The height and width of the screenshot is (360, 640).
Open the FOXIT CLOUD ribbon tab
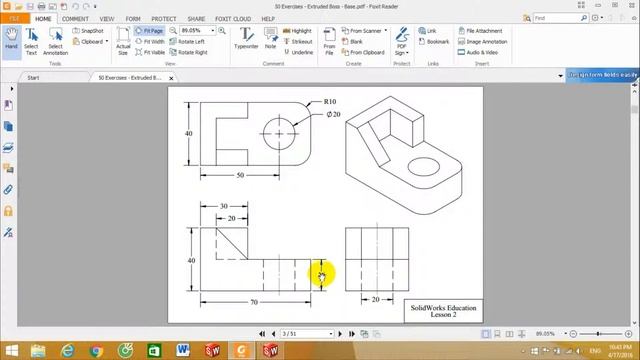point(233,19)
